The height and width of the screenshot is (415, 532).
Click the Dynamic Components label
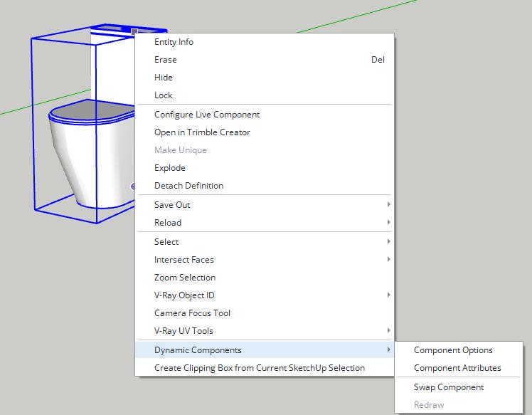pyautogui.click(x=198, y=350)
